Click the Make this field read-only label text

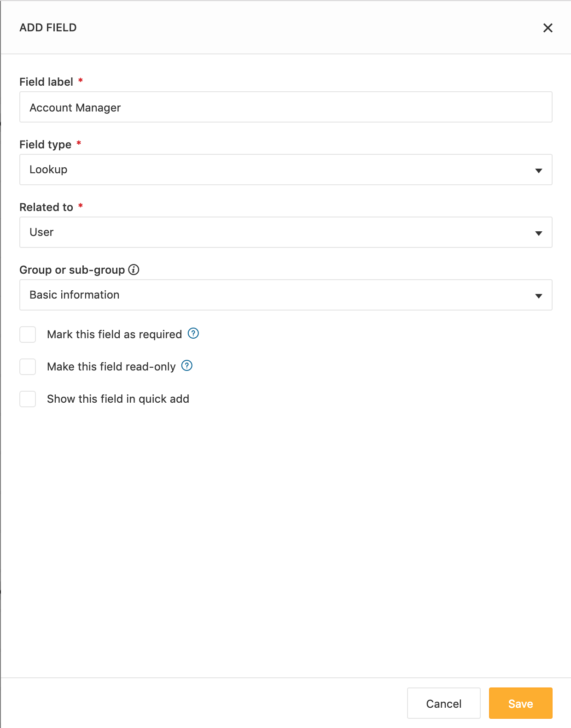point(111,367)
